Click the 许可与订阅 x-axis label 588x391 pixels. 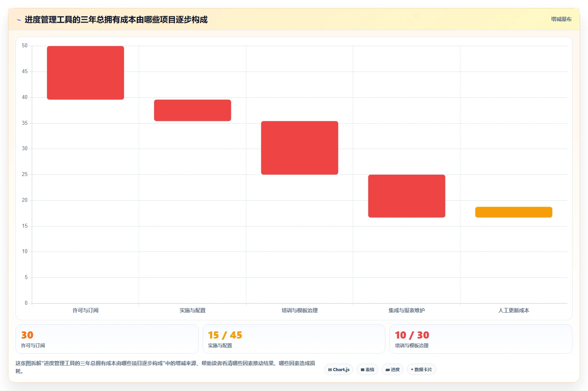(85, 310)
